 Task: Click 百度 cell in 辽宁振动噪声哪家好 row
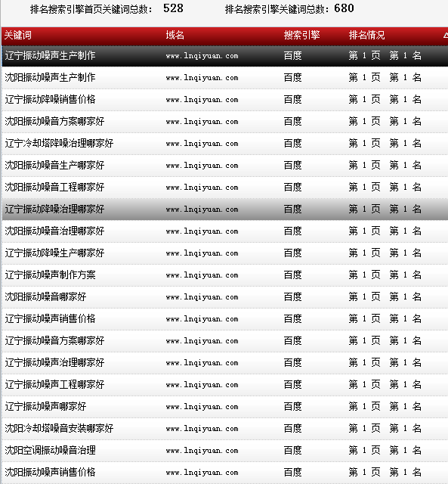pos(292,406)
